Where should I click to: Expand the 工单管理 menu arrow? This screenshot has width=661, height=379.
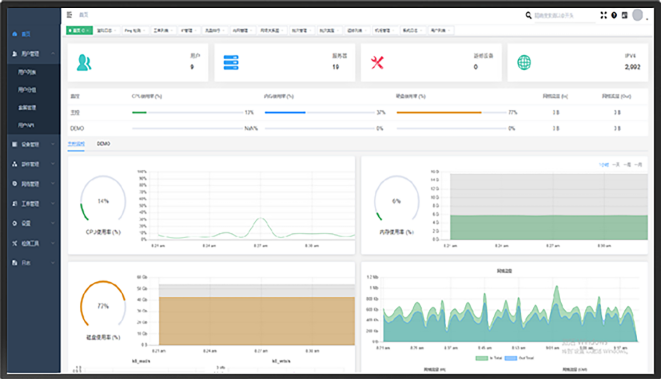click(x=53, y=204)
